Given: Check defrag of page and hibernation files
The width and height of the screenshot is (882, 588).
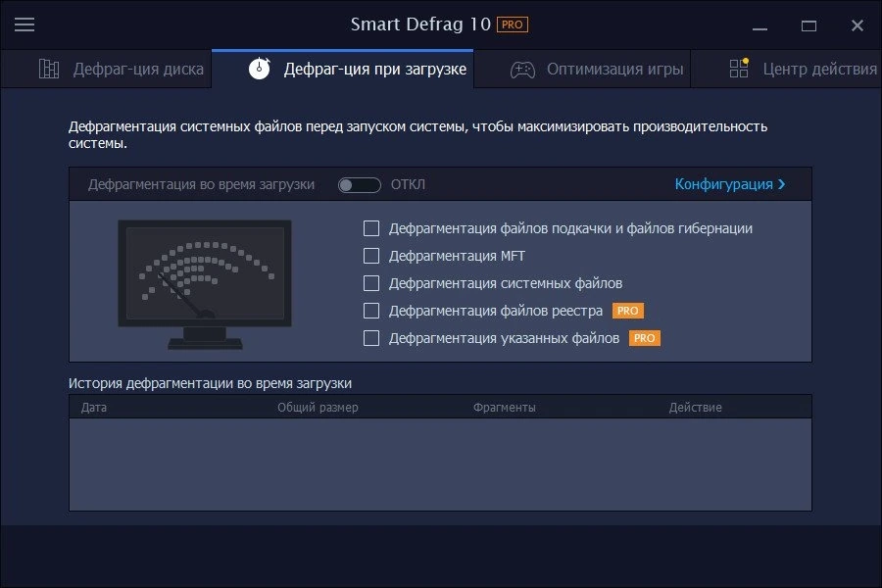Looking at the screenshot, I should coord(371,228).
